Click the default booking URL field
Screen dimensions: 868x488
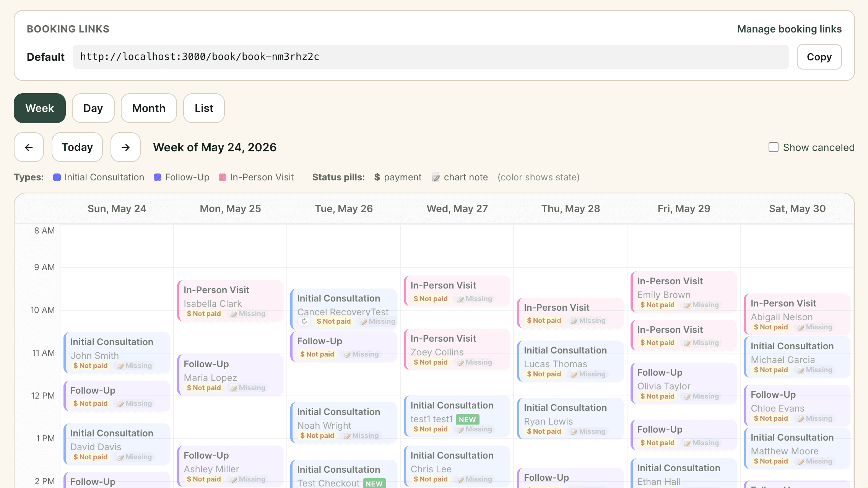click(x=431, y=57)
